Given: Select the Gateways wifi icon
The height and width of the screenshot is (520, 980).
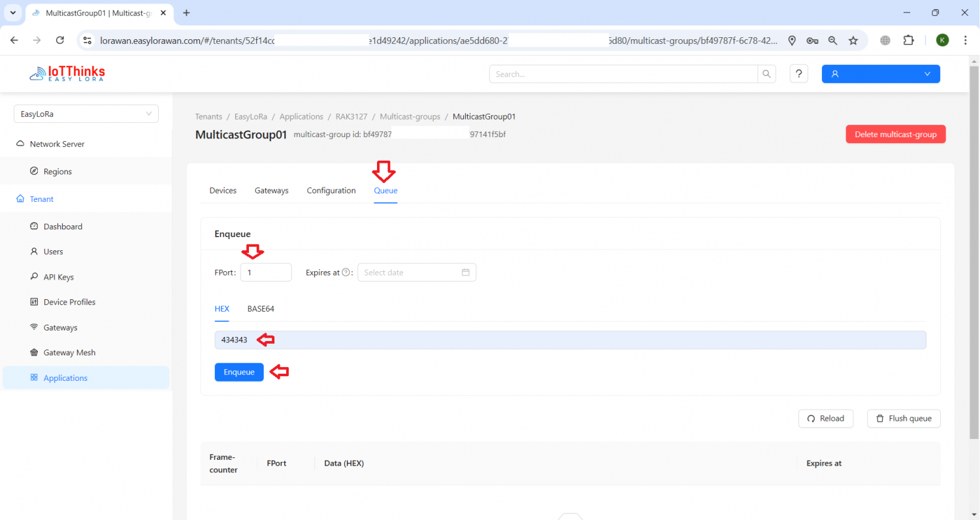Looking at the screenshot, I should coord(33,327).
